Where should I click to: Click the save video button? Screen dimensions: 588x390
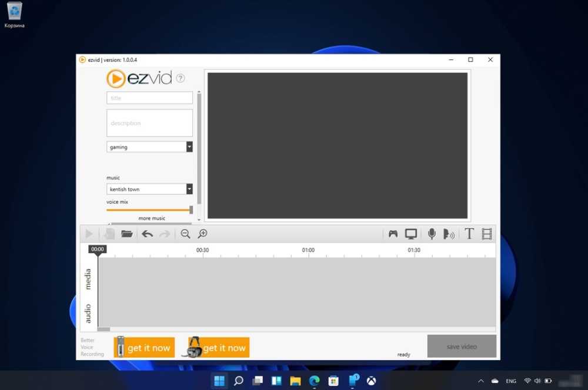point(462,347)
